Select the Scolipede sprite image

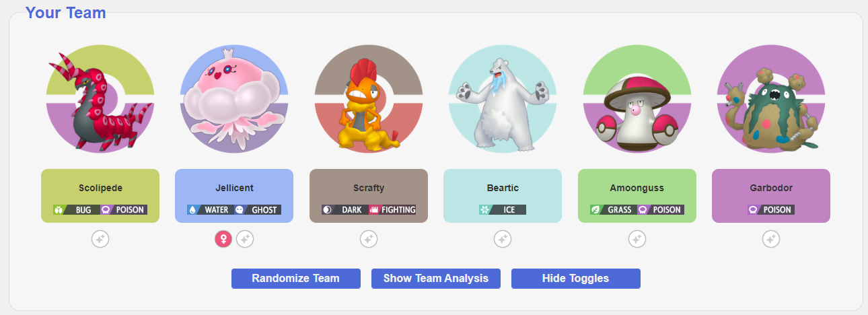click(x=100, y=100)
